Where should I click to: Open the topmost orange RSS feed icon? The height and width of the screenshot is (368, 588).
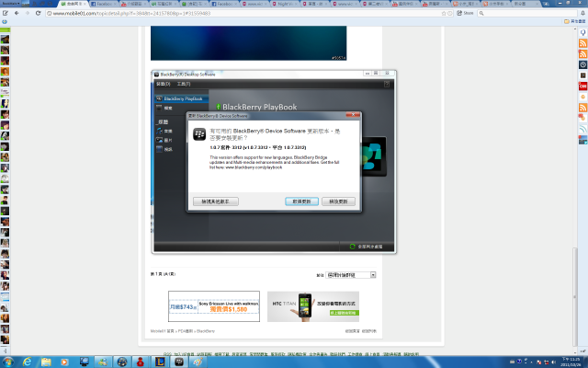coord(582,43)
